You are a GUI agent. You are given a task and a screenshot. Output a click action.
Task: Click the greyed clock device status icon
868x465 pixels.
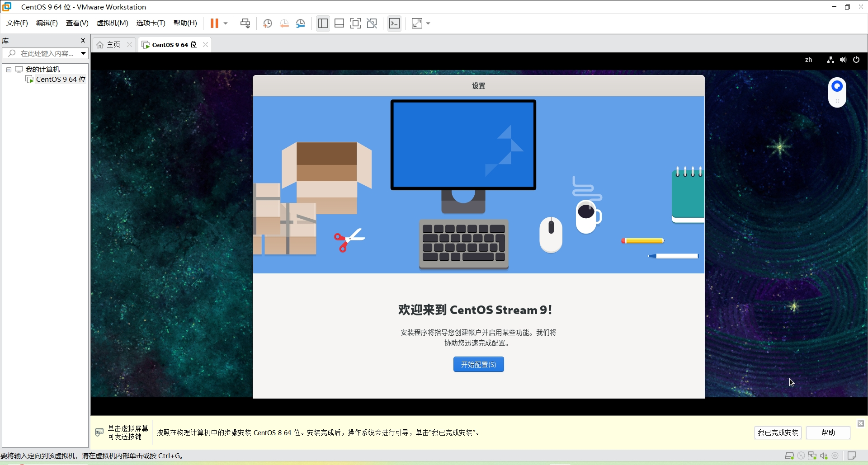pos(835,456)
